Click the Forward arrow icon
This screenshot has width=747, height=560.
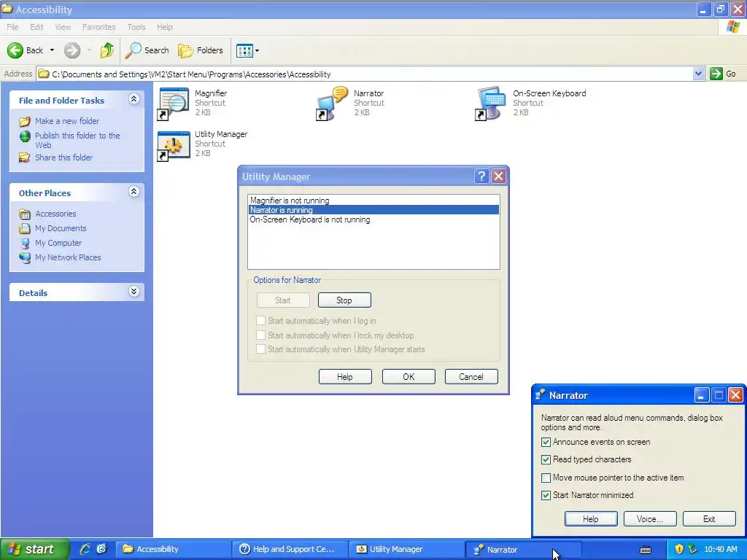pyautogui.click(x=72, y=50)
